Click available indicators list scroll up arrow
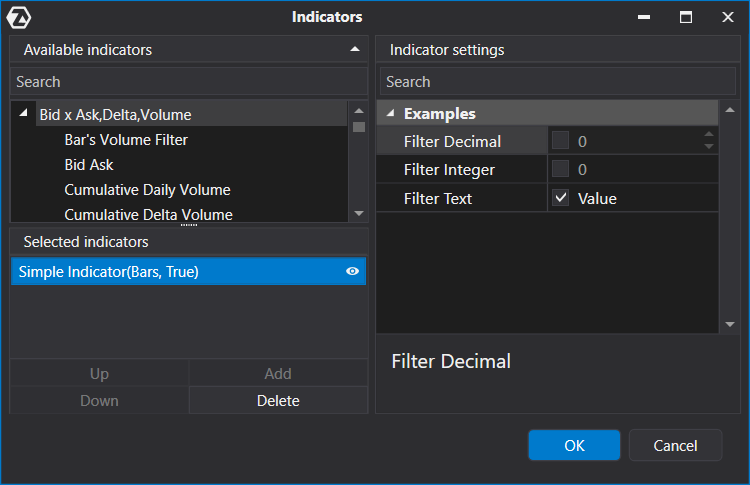The image size is (750, 485). pyautogui.click(x=359, y=111)
